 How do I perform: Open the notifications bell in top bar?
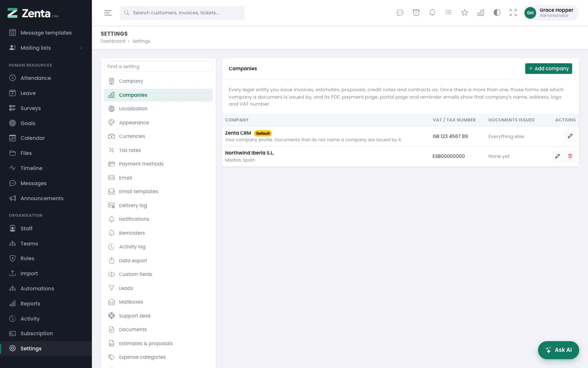click(x=432, y=13)
